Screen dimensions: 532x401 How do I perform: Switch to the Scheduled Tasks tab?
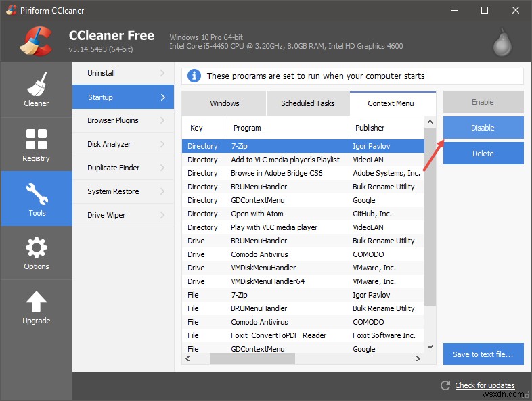click(308, 103)
